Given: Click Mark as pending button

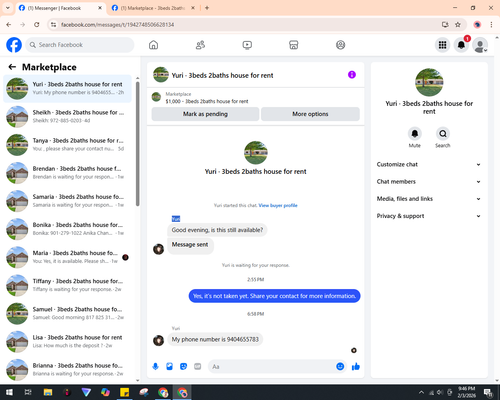Looking at the screenshot, I should 205,114.
